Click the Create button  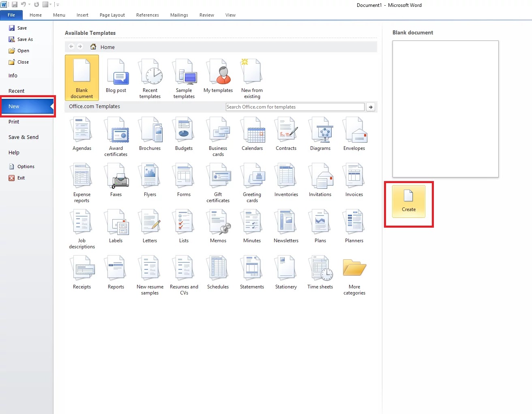[409, 201]
